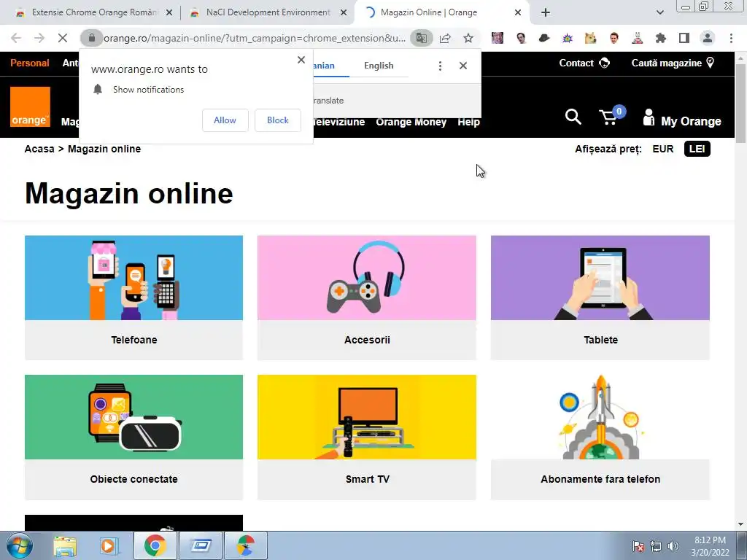This screenshot has height=560, width=747.
Task: Click Abonamente fara telefon label
Action: [x=600, y=480]
